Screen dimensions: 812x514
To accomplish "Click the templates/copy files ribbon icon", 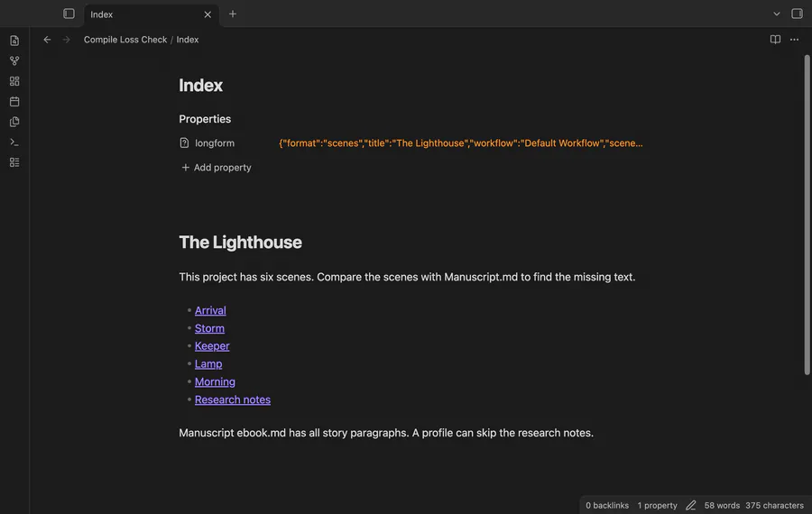I will pyautogui.click(x=14, y=122).
